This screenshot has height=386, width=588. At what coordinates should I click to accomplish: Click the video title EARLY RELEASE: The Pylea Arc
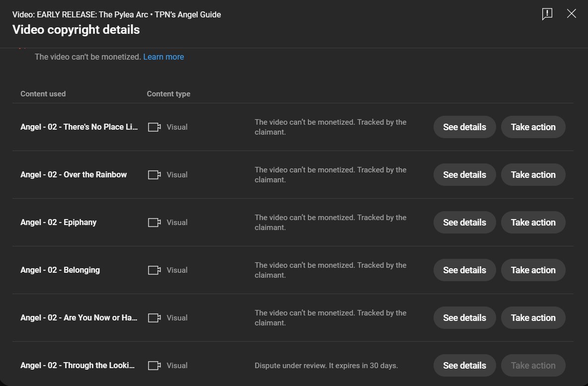coord(117,14)
